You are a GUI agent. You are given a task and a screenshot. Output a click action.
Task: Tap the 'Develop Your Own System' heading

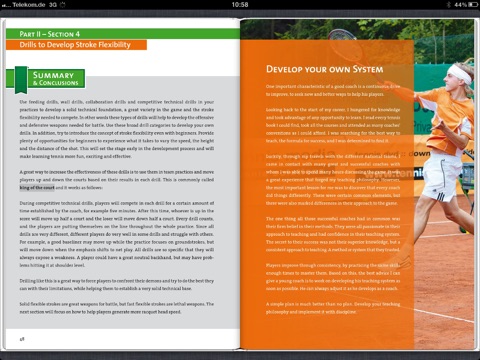click(325, 69)
